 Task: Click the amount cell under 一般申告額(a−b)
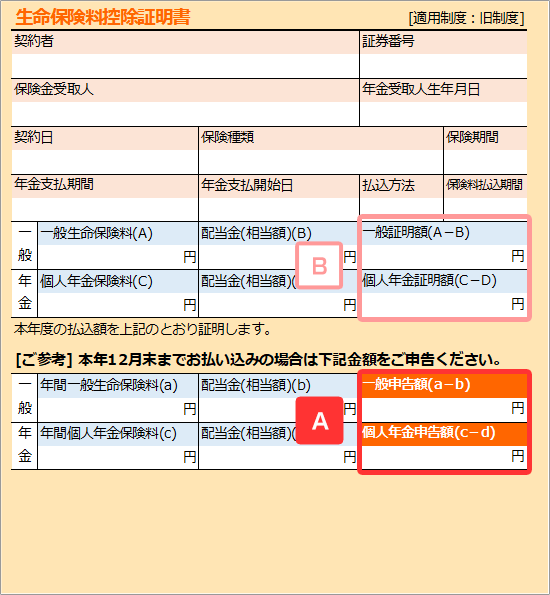tap(444, 409)
